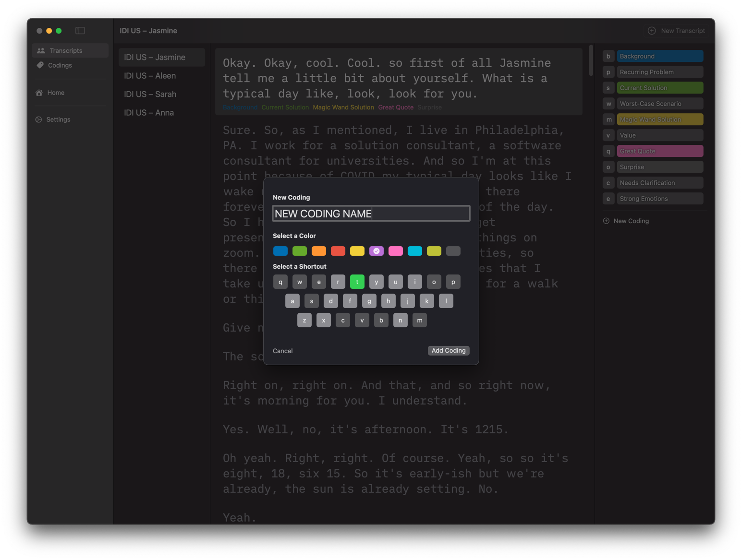Image resolution: width=742 pixels, height=560 pixels.
Task: Select the pink color swatch
Action: point(396,251)
